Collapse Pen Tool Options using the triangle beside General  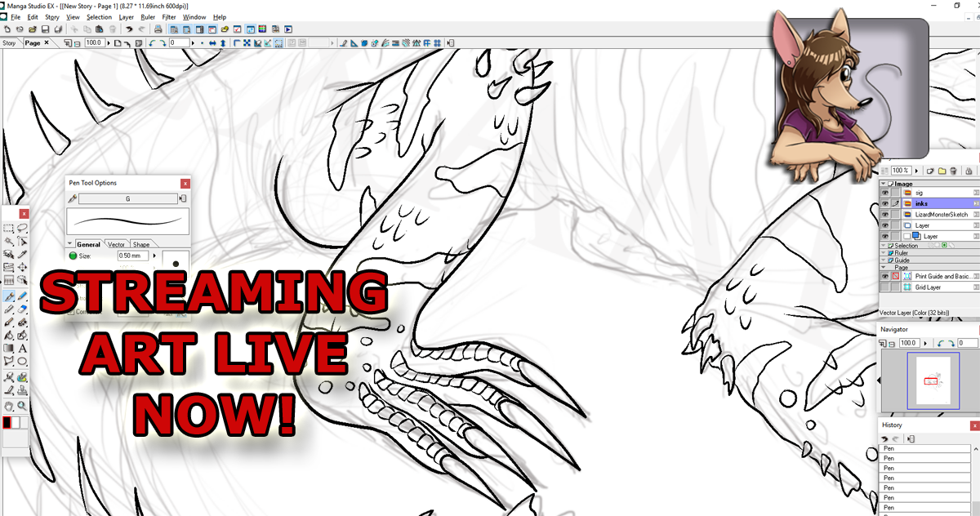click(x=70, y=244)
